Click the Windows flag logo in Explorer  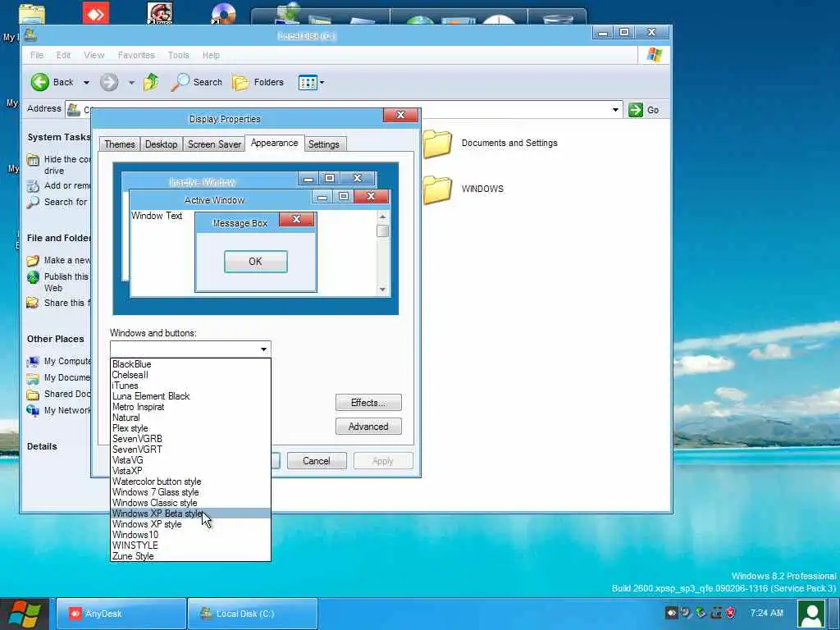tap(654, 55)
